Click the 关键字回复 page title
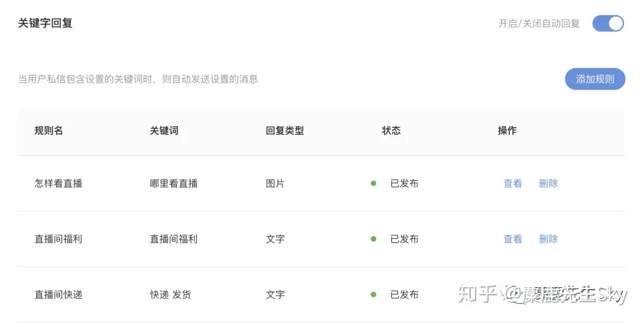The width and height of the screenshot is (644, 323). click(x=45, y=23)
